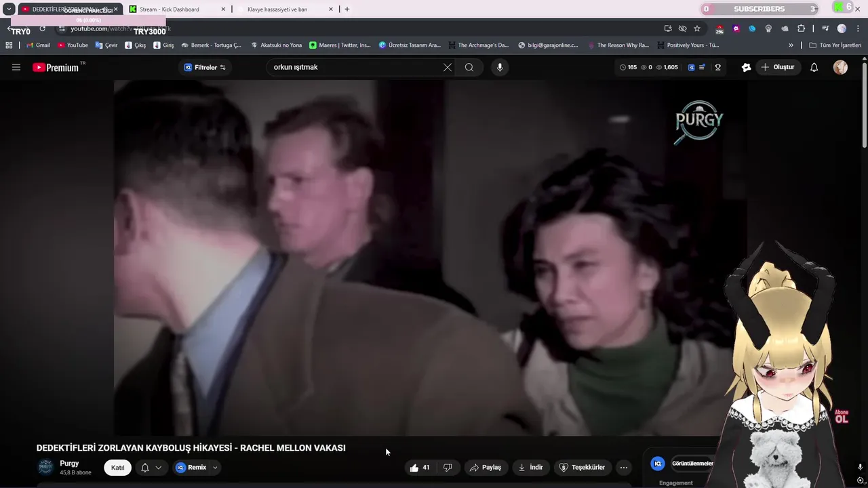Click the address bar youtube.com URL
This screenshot has width=868, height=488.
122,28
